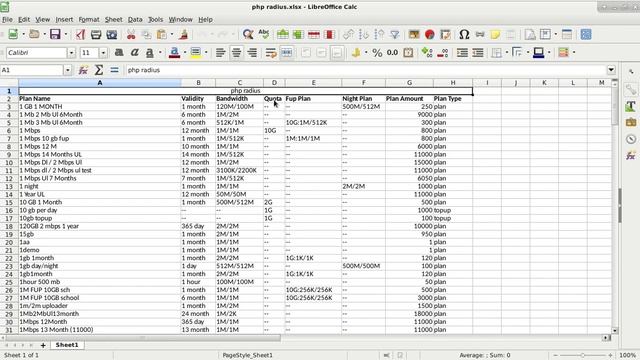The width and height of the screenshot is (640, 360).
Task: Select cell "1 Mbps 10 gb fup"
Action: 100,138
